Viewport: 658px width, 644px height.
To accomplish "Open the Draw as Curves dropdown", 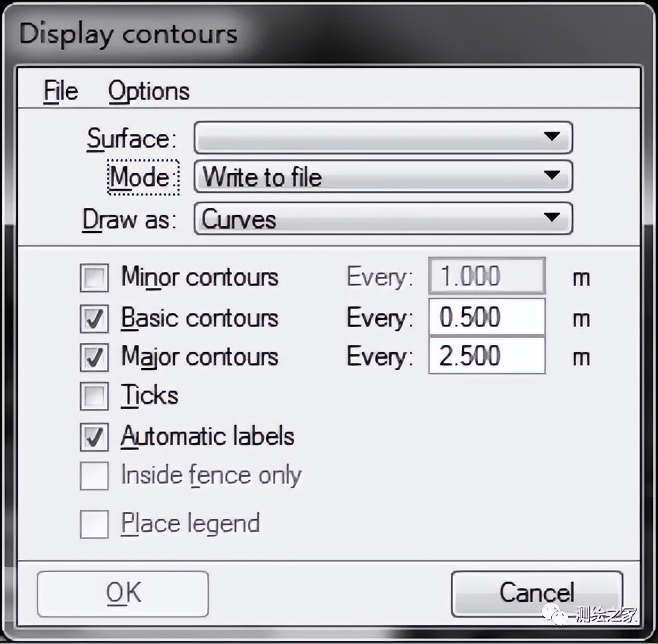I will pyautogui.click(x=383, y=219).
